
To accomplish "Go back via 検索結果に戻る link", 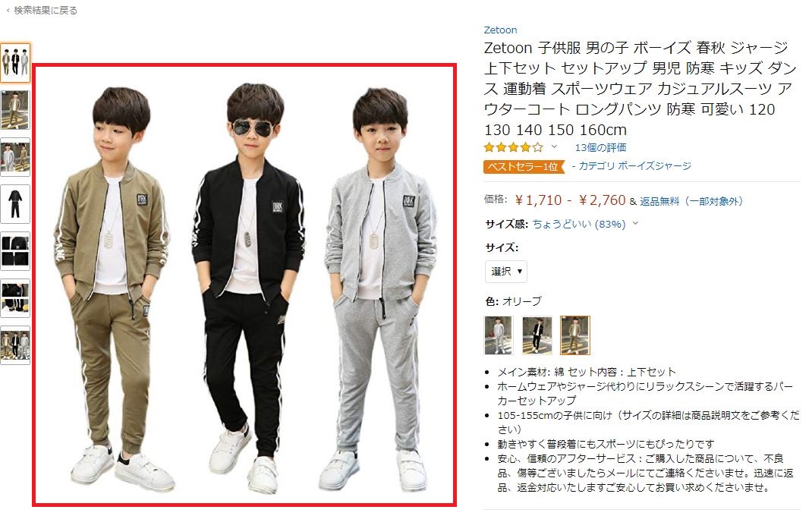I will click(42, 10).
